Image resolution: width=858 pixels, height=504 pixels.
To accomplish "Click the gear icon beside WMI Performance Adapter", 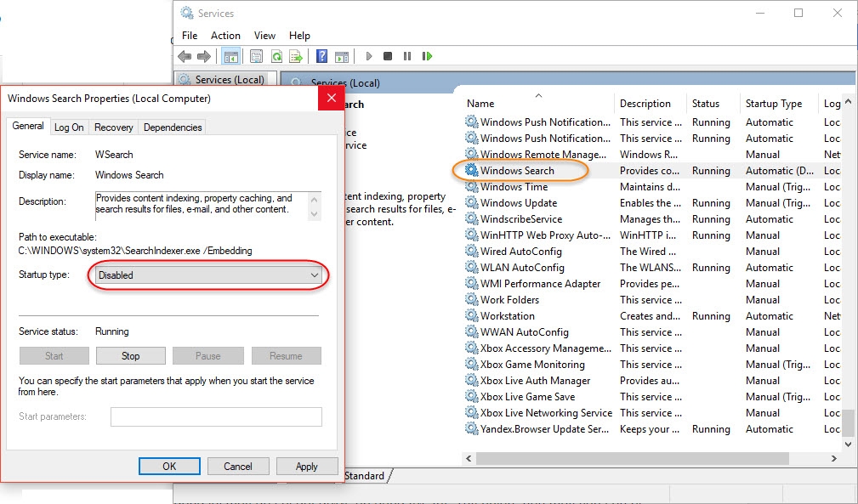I will click(471, 283).
